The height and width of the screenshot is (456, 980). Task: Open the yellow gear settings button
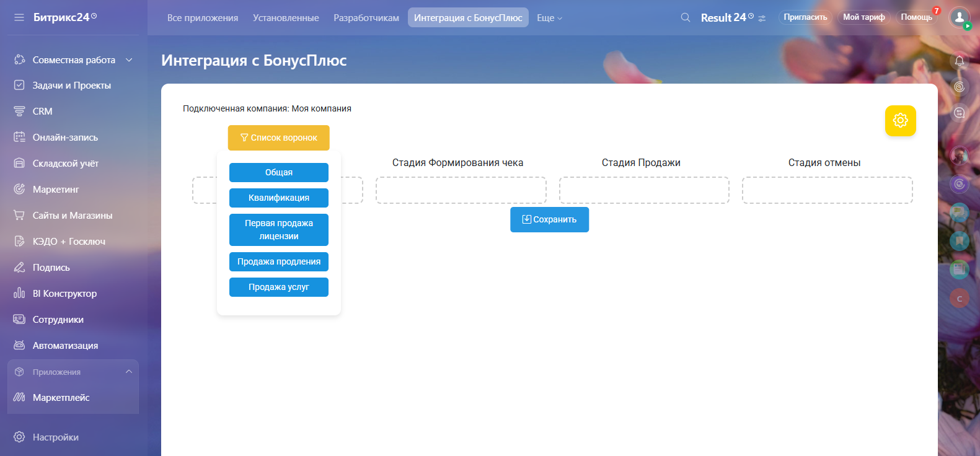901,120
